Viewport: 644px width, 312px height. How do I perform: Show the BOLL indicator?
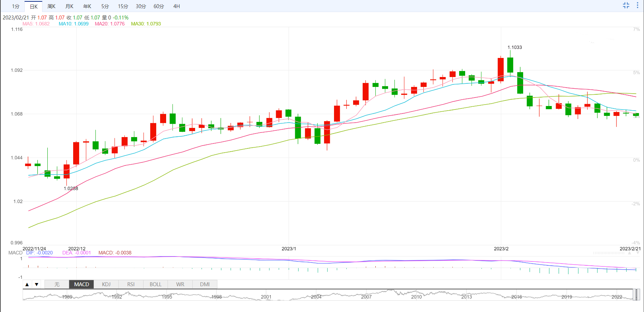point(156,284)
